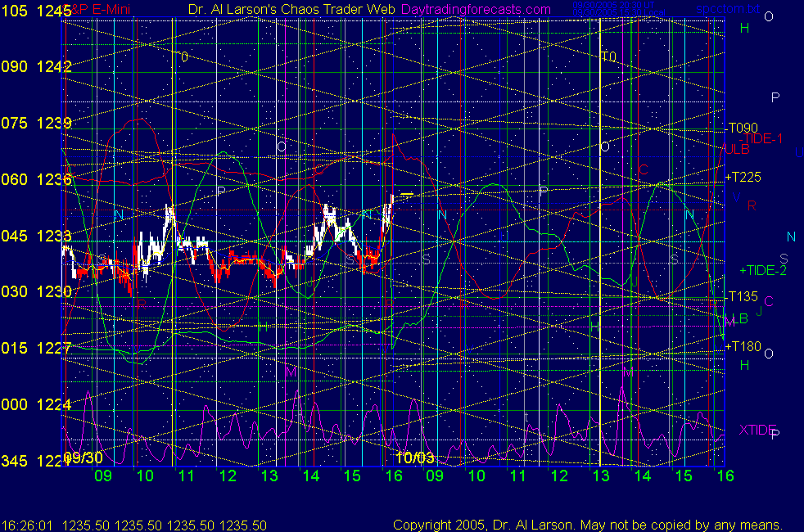
Task: Click the 075 1239 price axis label
Action: [36, 123]
